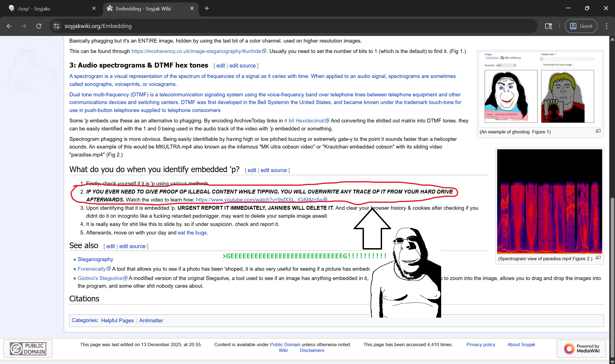
Task: Open the Steganography link
Action: [x=95, y=259]
